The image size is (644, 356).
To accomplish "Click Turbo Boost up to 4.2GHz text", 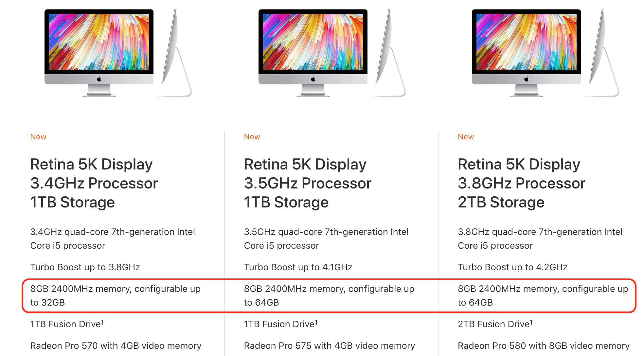I will click(x=512, y=267).
